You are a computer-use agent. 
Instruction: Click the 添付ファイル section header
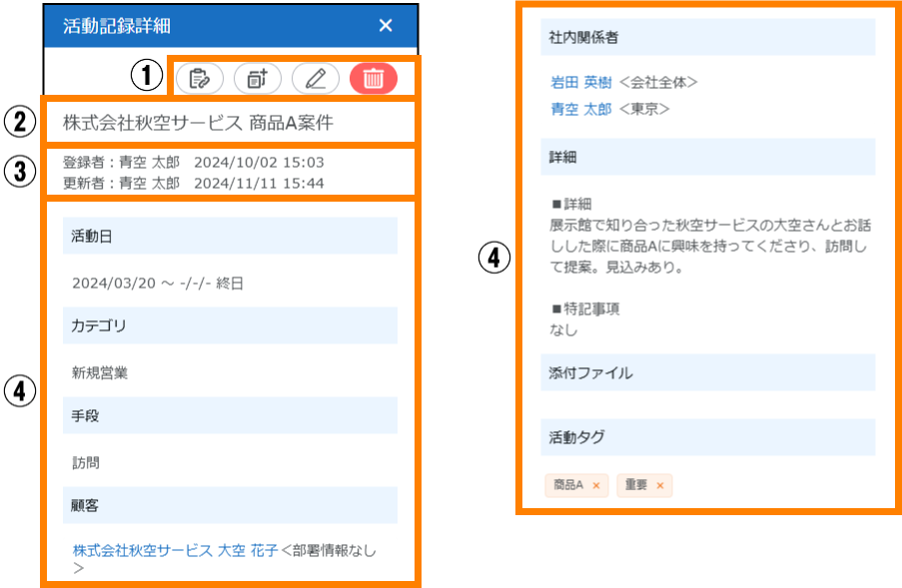click(707, 372)
